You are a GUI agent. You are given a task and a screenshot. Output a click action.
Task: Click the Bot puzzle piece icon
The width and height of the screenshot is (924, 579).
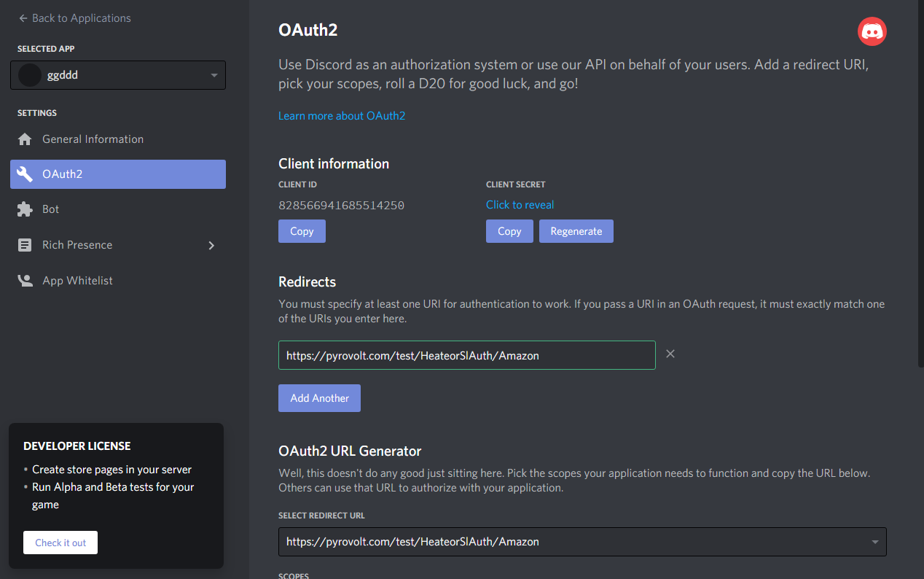click(25, 209)
